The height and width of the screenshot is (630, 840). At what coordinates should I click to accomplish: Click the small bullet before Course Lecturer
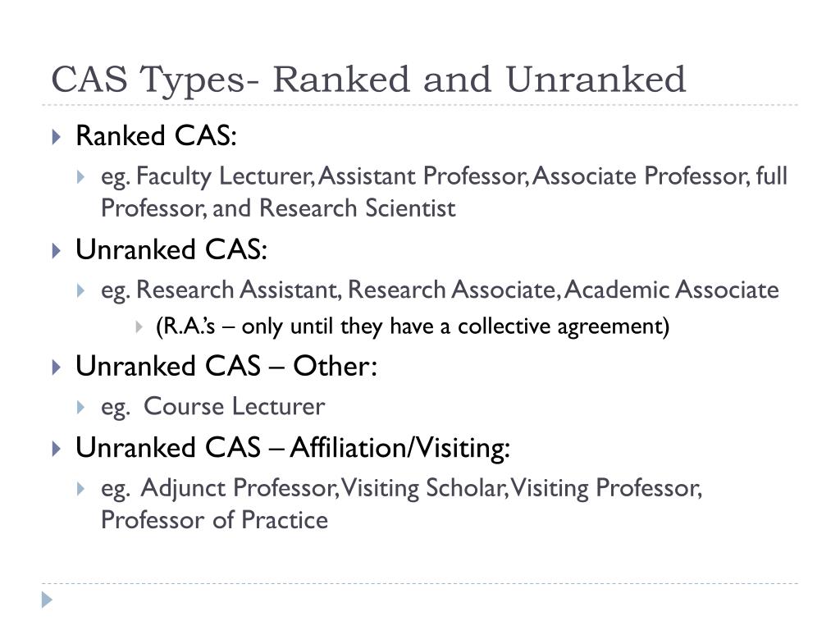pyautogui.click(x=81, y=407)
